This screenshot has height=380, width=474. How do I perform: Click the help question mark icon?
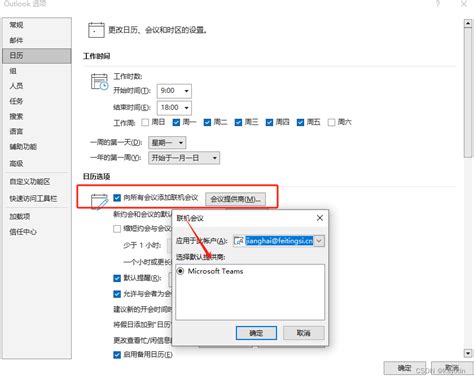point(438,4)
